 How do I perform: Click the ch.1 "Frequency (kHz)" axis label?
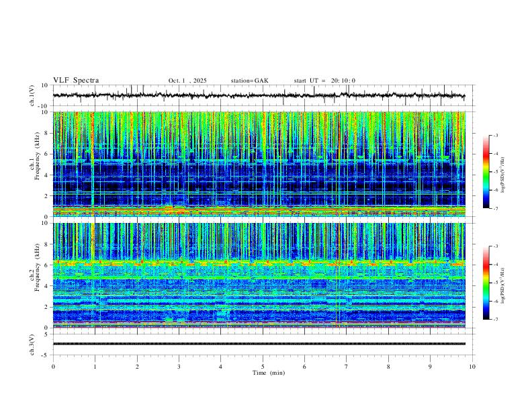(x=38, y=156)
